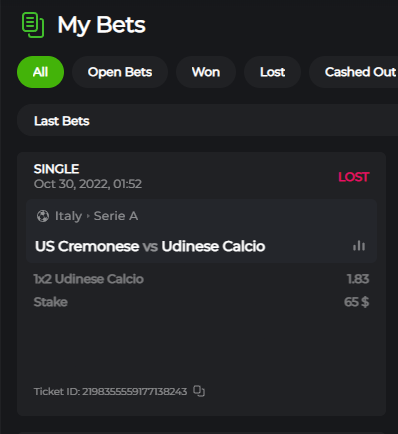Show Open Bets filter
This screenshot has height=434, width=398.
pos(120,72)
